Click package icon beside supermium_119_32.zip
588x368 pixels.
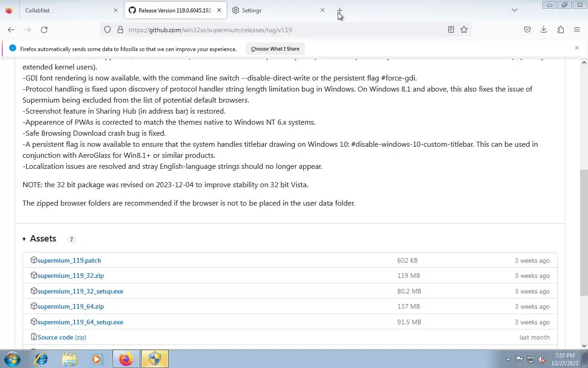click(x=34, y=275)
